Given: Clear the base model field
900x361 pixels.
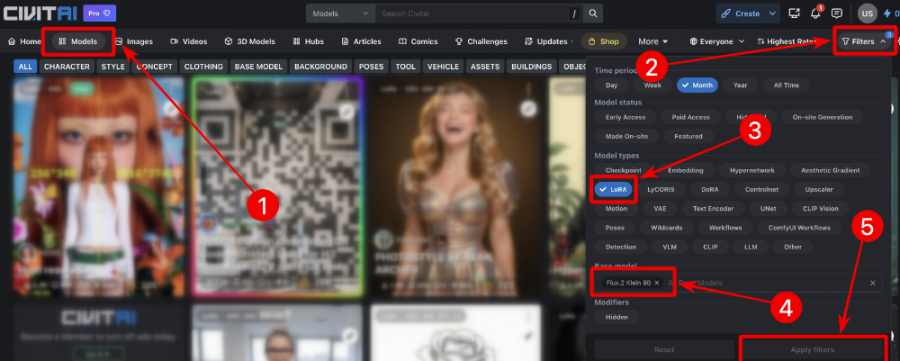Looking at the screenshot, I should (x=873, y=283).
